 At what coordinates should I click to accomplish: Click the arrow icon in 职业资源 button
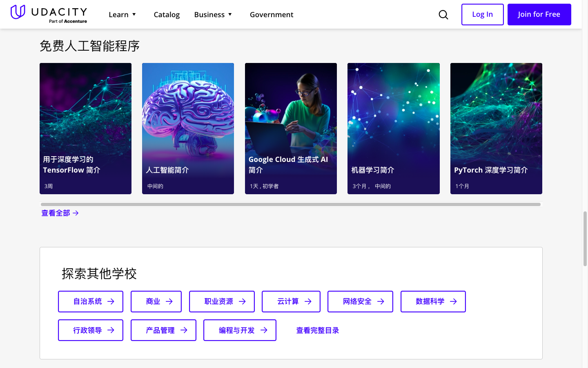coord(242,301)
